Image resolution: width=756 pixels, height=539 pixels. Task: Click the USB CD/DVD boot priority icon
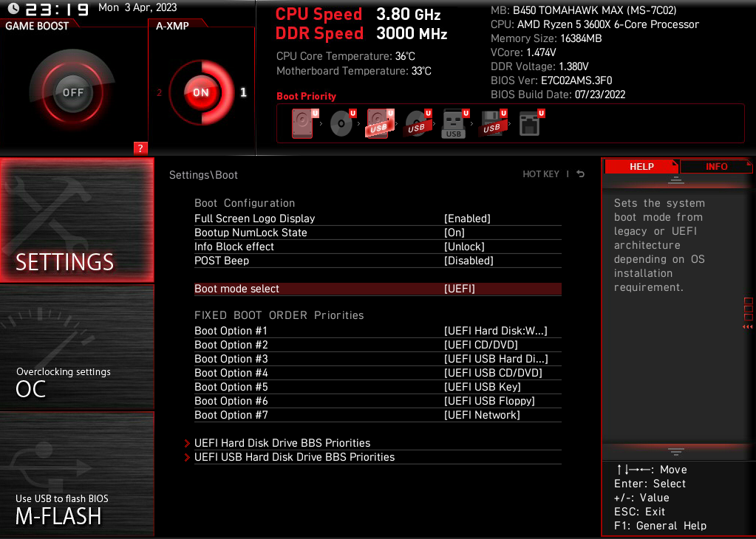(418, 123)
